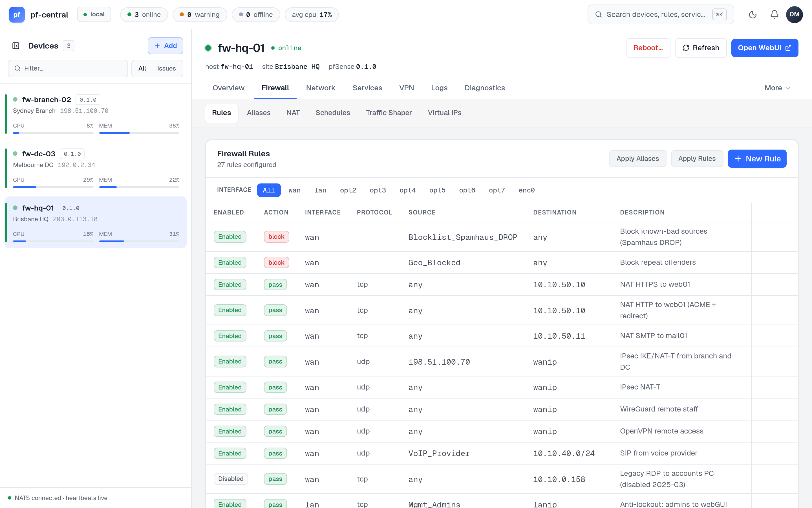Viewport: 812px width, 508px height.
Task: Refresh the fw-hq-01 device
Action: pyautogui.click(x=701, y=48)
